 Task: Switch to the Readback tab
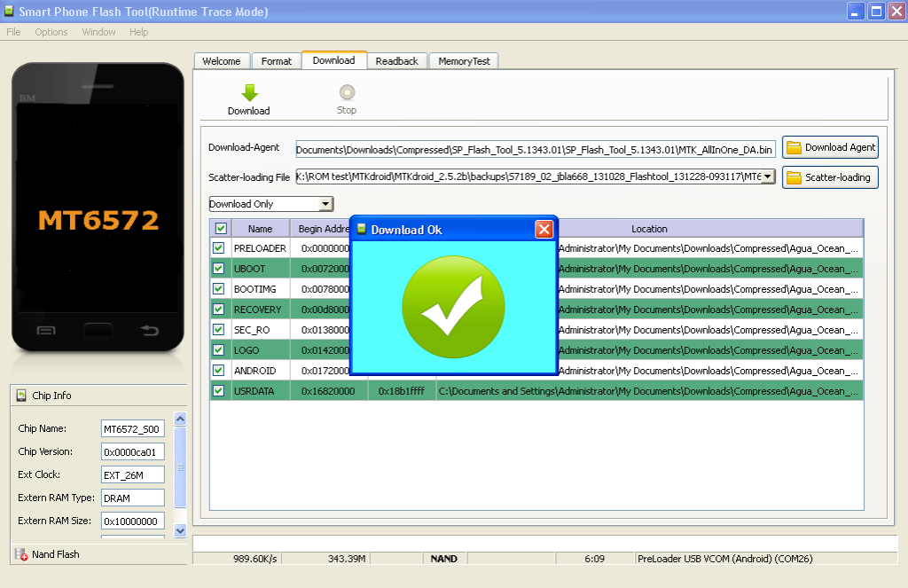(396, 60)
